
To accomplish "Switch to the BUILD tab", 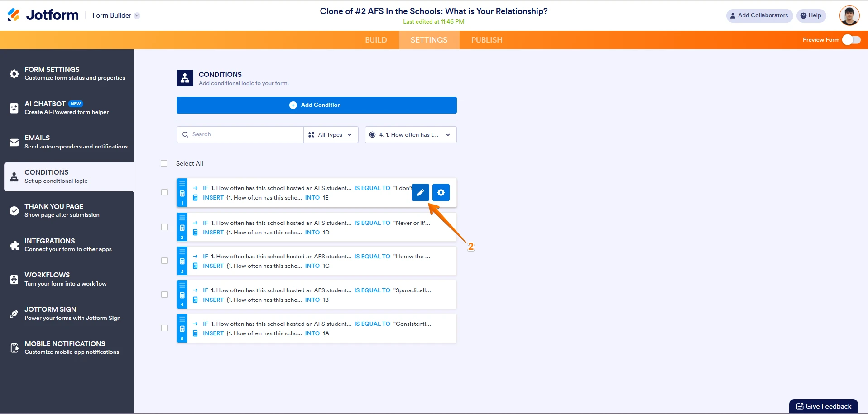I will (376, 40).
